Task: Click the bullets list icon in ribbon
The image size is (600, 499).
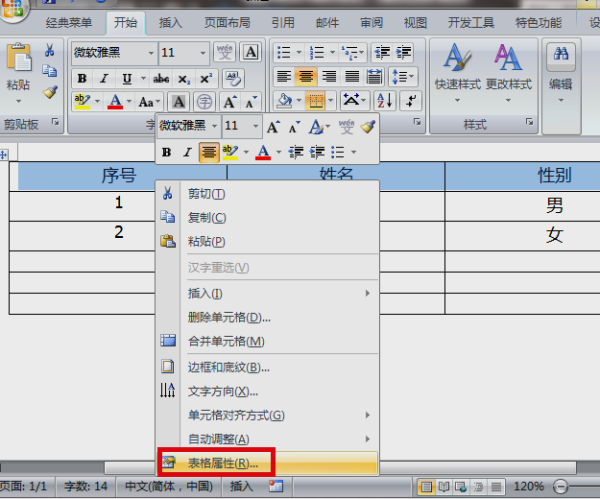Action: 284,52
